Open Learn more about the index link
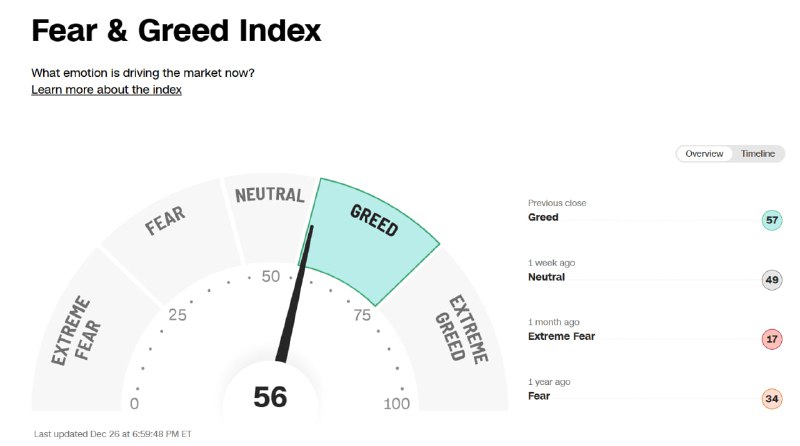Screen dimensions: 800x446 pos(106,90)
